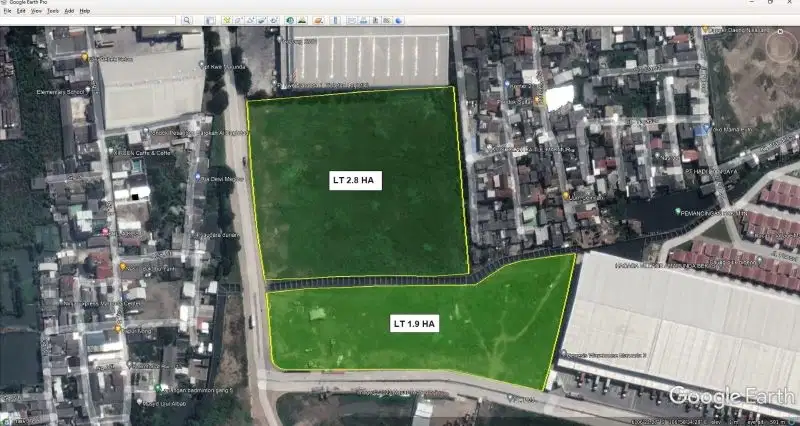Print the current map view
Screen dimensions: 800x426
click(363, 20)
